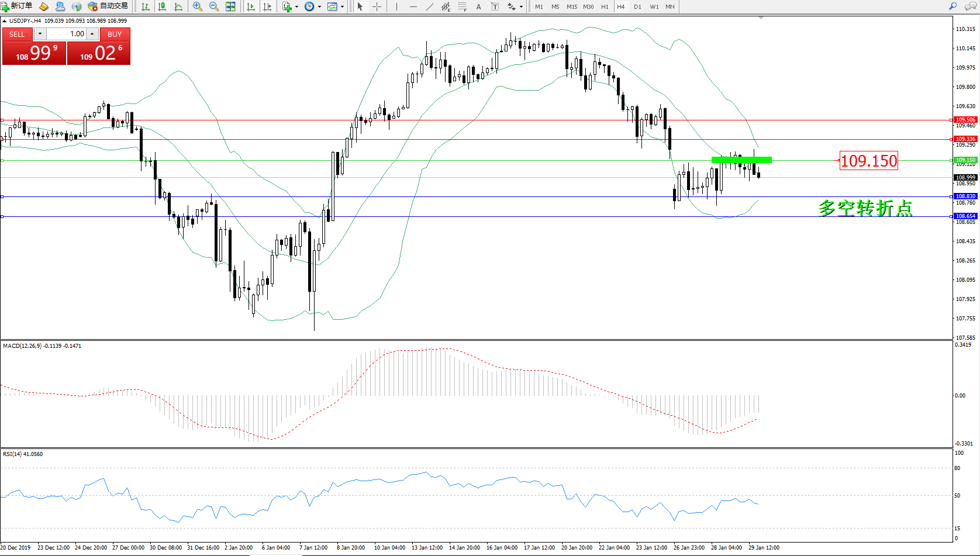Open the search magnifier in top-right
This screenshot has width=980, height=556.
coord(953,6)
